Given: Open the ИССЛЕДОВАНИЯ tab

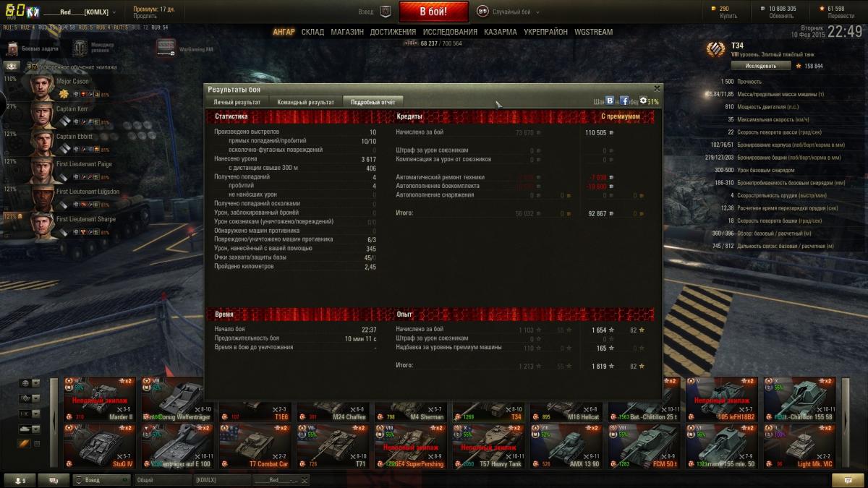Looking at the screenshot, I should point(450,32).
